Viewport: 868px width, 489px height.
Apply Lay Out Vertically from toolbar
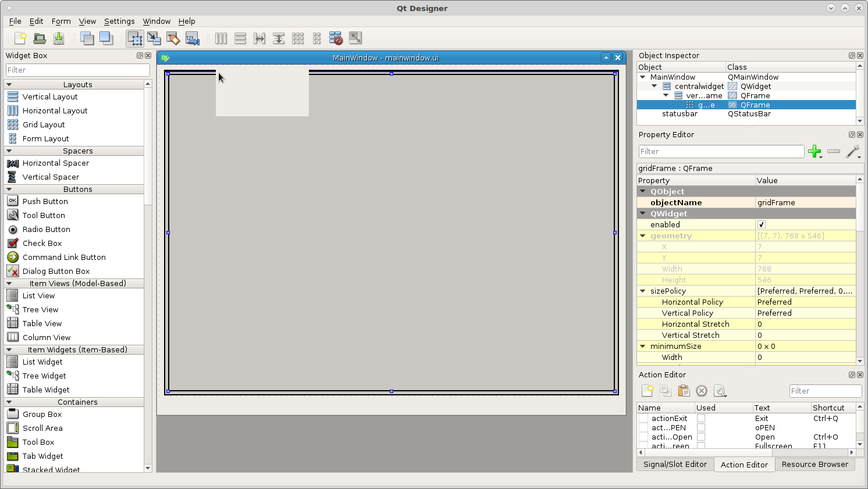pyautogui.click(x=240, y=38)
